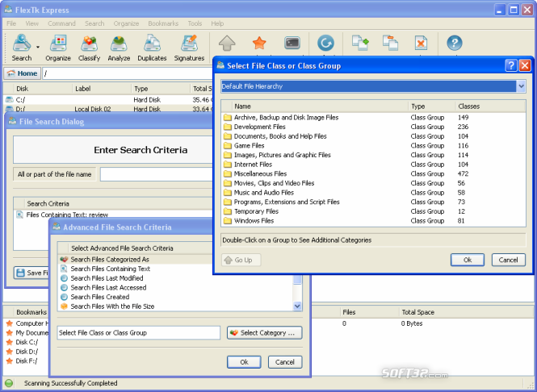Viewport: 537px width, 392px height.
Task: Click the criteria list scroll down arrow
Action: point(297,307)
